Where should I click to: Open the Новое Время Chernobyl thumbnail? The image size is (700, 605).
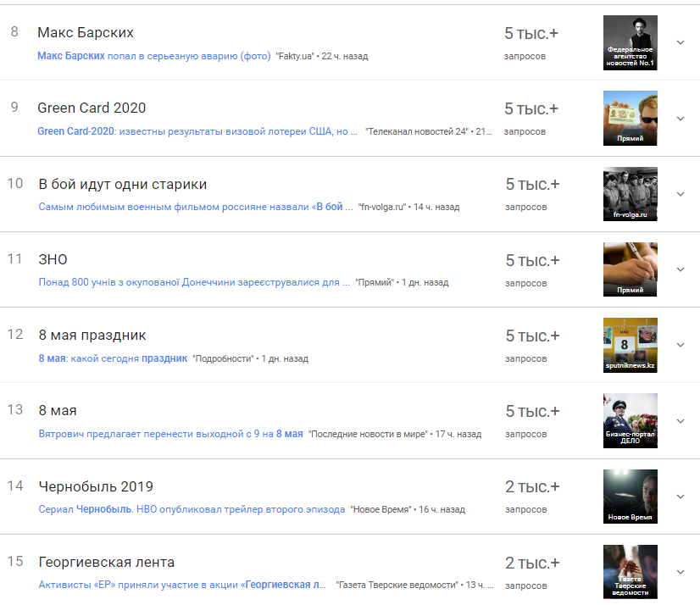(630, 497)
